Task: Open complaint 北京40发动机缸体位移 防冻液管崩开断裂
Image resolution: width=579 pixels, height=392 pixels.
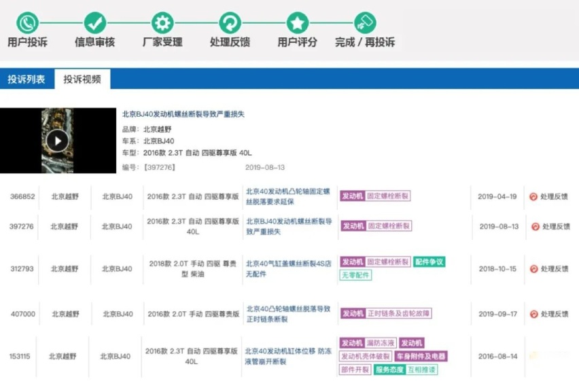Action: [288, 356]
